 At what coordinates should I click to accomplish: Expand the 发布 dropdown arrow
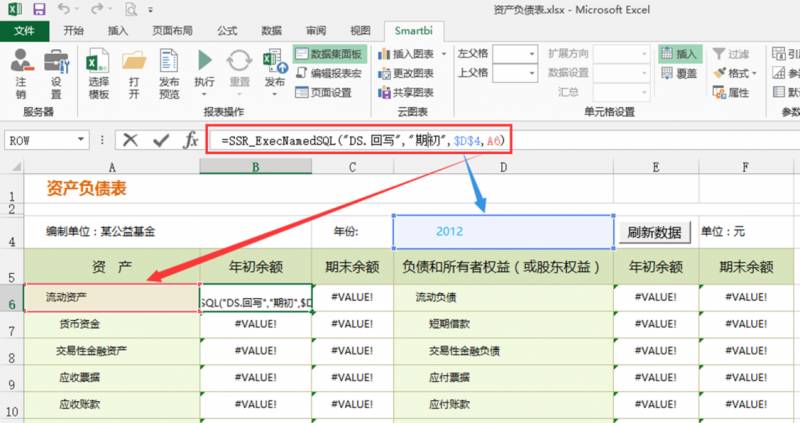click(x=275, y=94)
